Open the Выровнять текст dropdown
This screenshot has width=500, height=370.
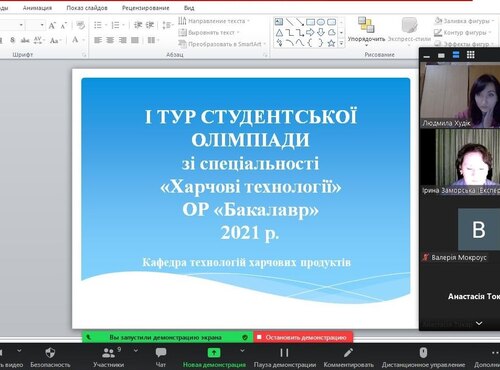pos(209,33)
